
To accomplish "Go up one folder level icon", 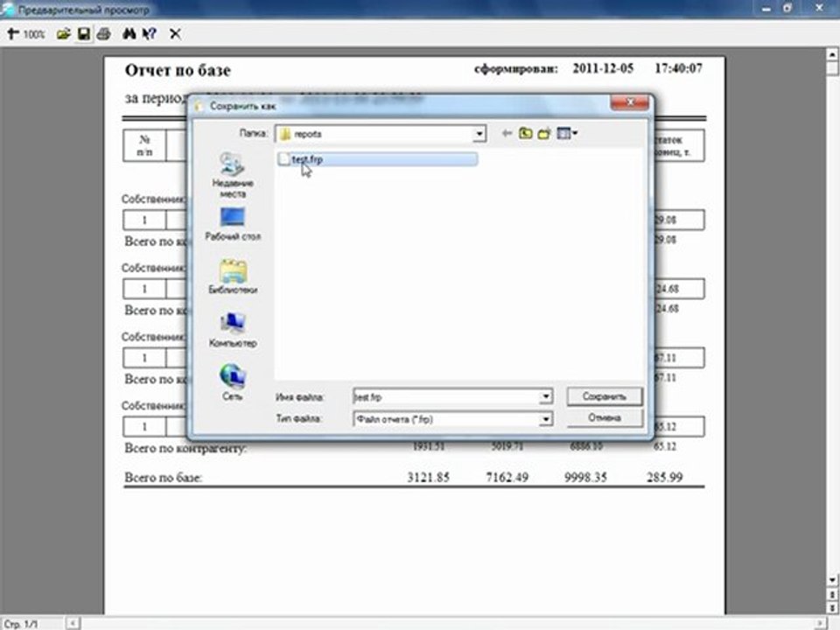I will tap(526, 133).
